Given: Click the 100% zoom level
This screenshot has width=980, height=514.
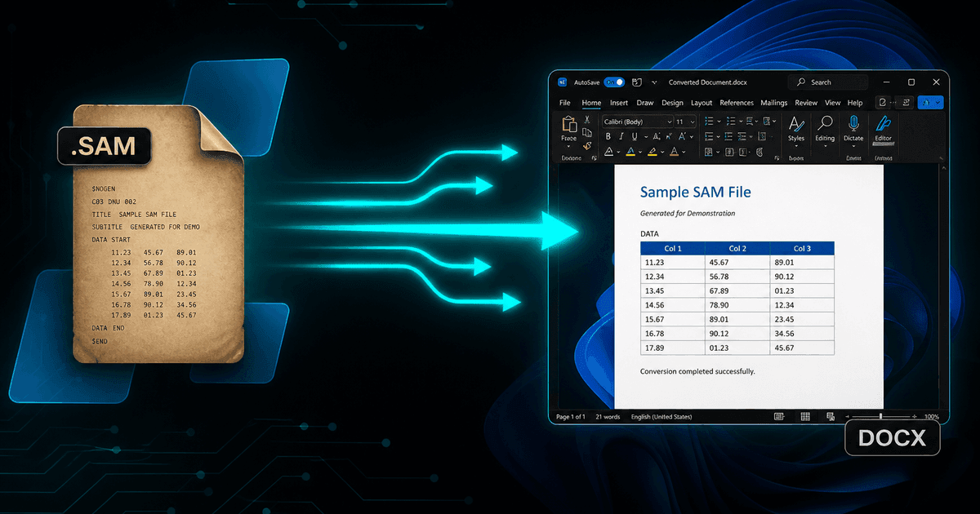Looking at the screenshot, I should point(932,416).
